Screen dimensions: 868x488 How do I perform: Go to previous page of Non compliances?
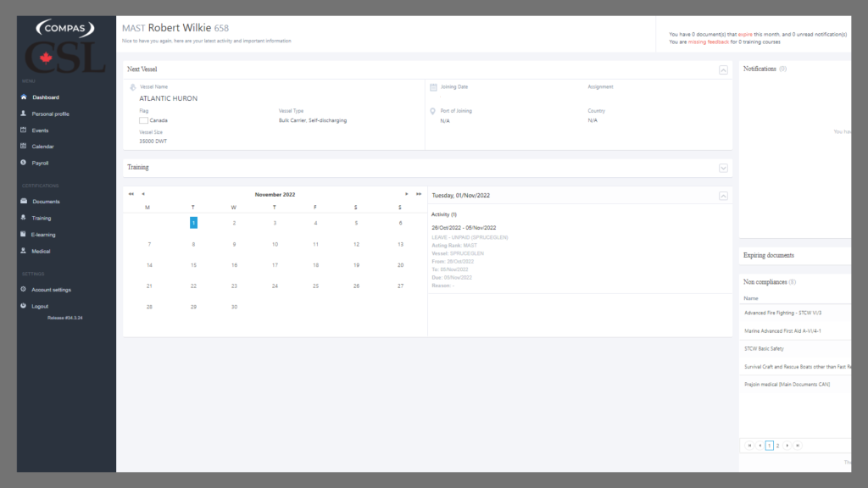(760, 446)
